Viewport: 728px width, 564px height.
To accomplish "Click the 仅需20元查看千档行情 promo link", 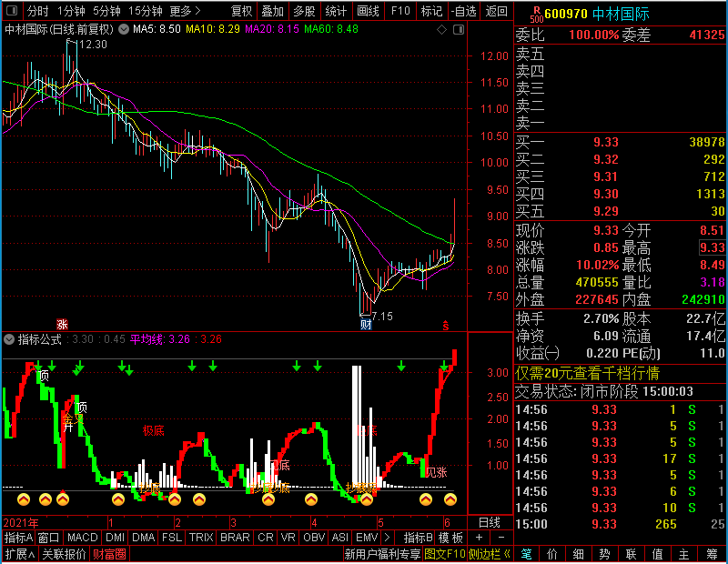I will coord(587,373).
